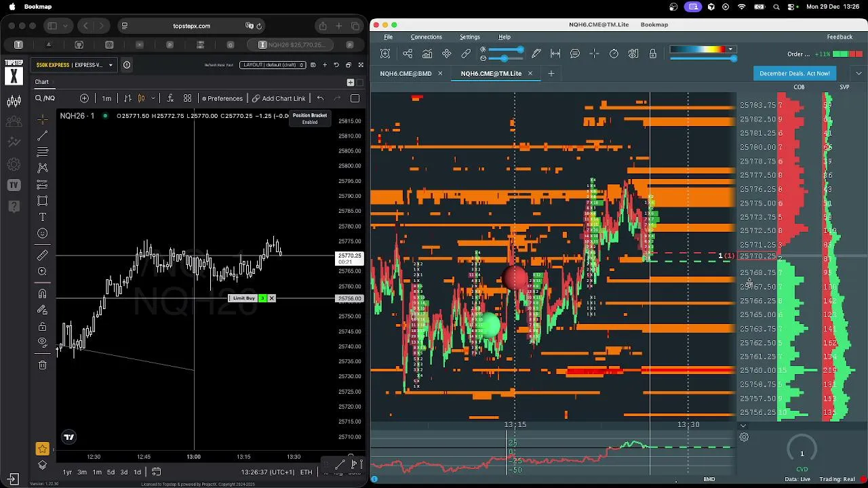Toggle lock all drawings padlock
Viewport: 868px width, 488px height.
[x=42, y=326]
